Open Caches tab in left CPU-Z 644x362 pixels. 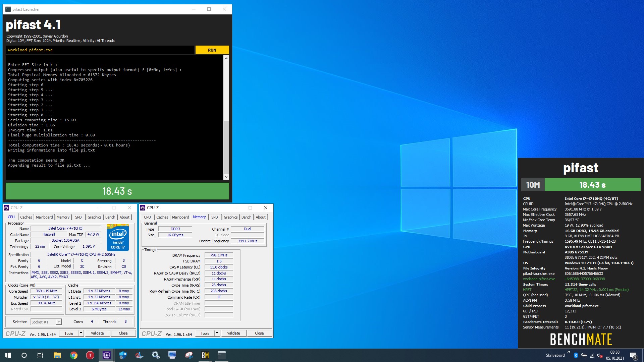coord(26,217)
